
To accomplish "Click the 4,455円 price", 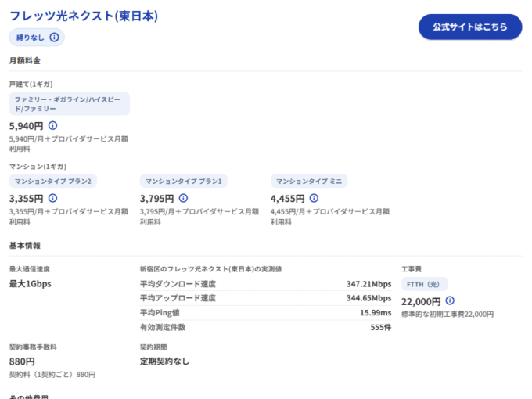I will (287, 199).
